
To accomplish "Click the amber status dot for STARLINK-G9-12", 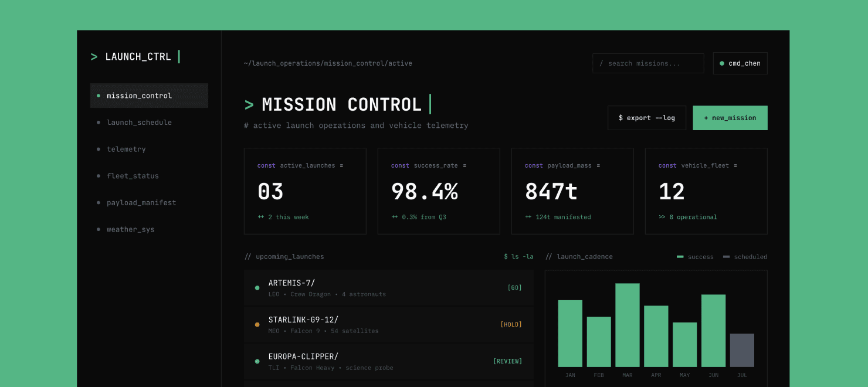I will coord(257,324).
